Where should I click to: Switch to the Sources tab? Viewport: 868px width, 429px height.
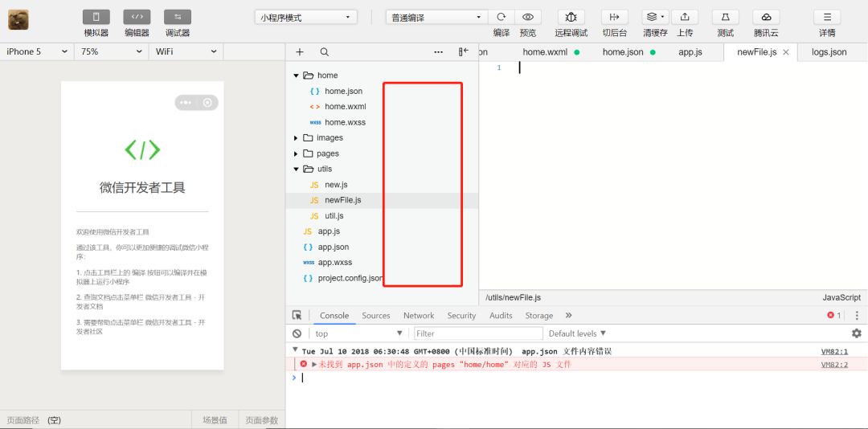(x=376, y=316)
